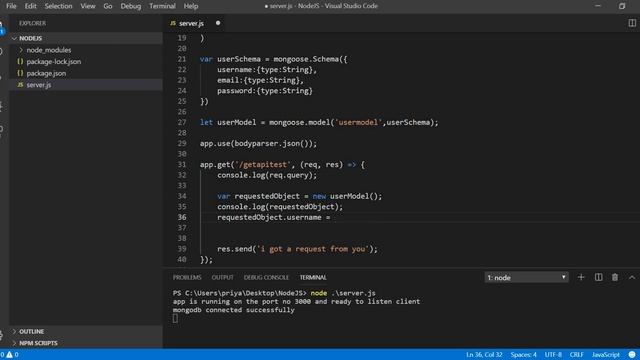Viewport: 640px width, 360px height.
Task: Switch to TERMINAL panel tab
Action: tap(313, 278)
